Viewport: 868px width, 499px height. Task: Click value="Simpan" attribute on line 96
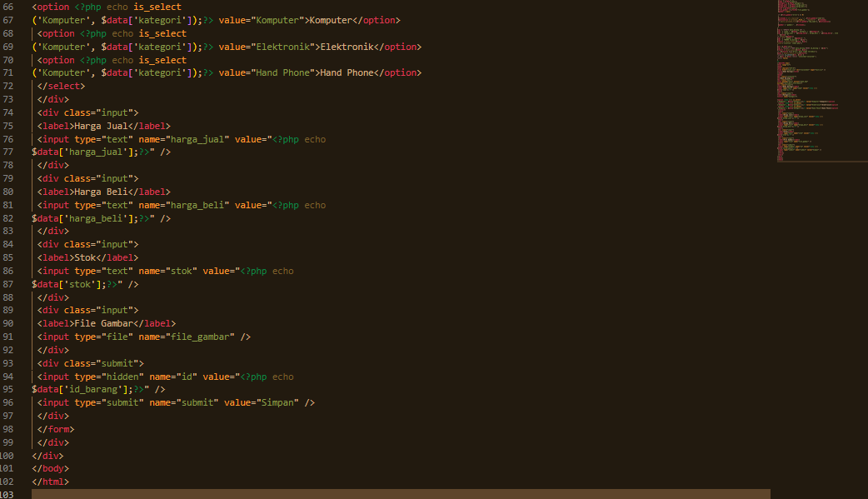click(x=262, y=403)
